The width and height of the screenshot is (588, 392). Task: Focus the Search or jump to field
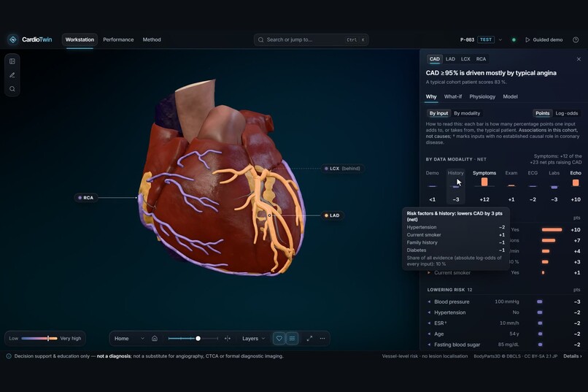tap(312, 39)
